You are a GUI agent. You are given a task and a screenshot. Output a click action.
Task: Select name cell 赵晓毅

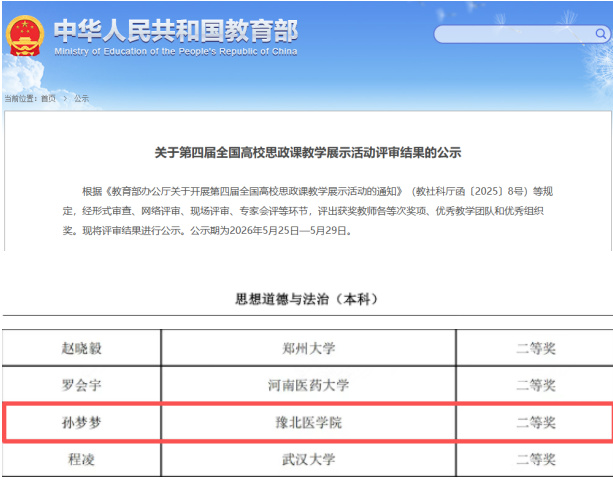(81, 348)
